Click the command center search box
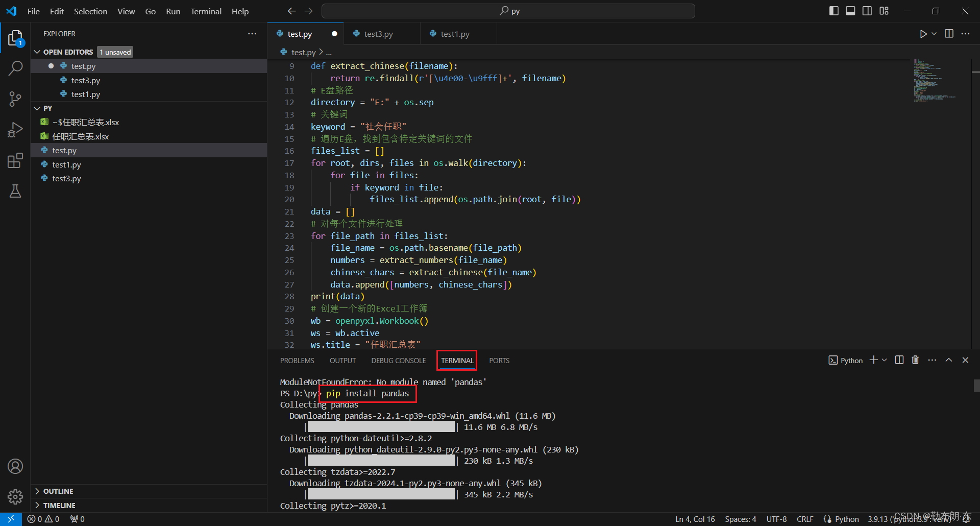Screen dimensions: 980x526 508,11
